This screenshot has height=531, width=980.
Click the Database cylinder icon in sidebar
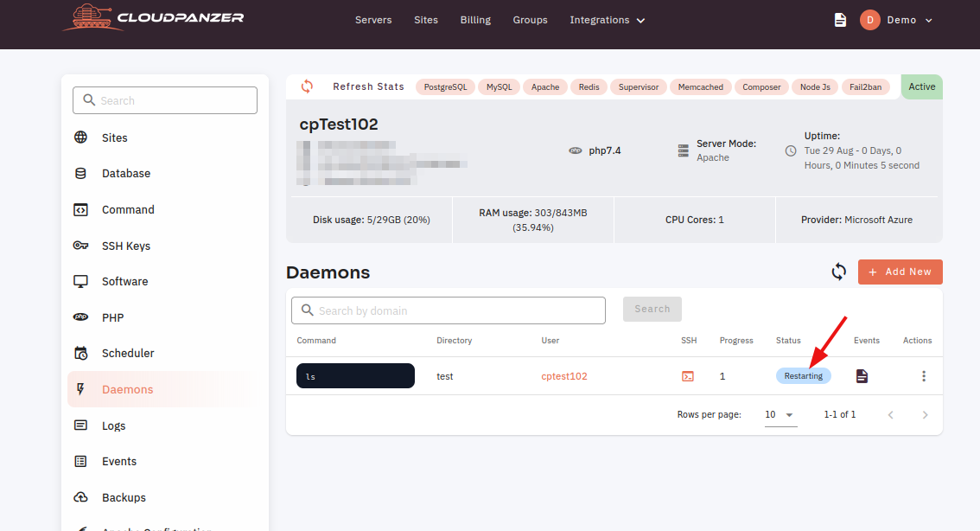(x=80, y=173)
